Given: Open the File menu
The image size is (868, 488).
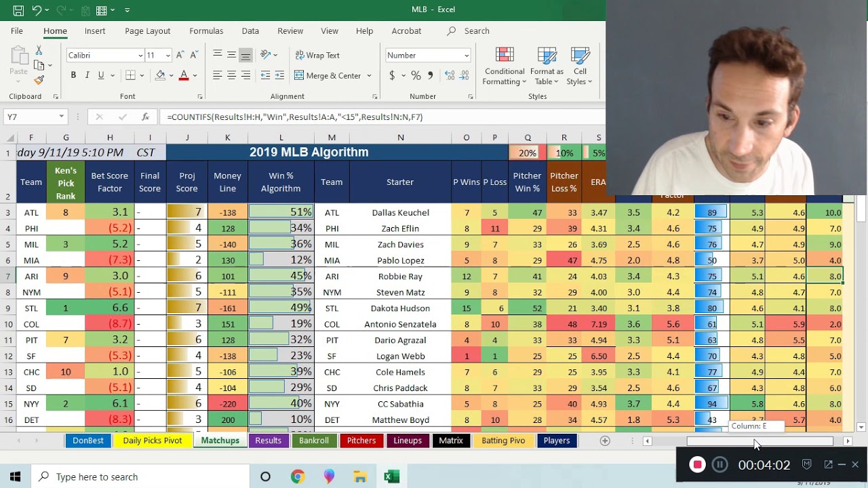Looking at the screenshot, I should tap(17, 30).
